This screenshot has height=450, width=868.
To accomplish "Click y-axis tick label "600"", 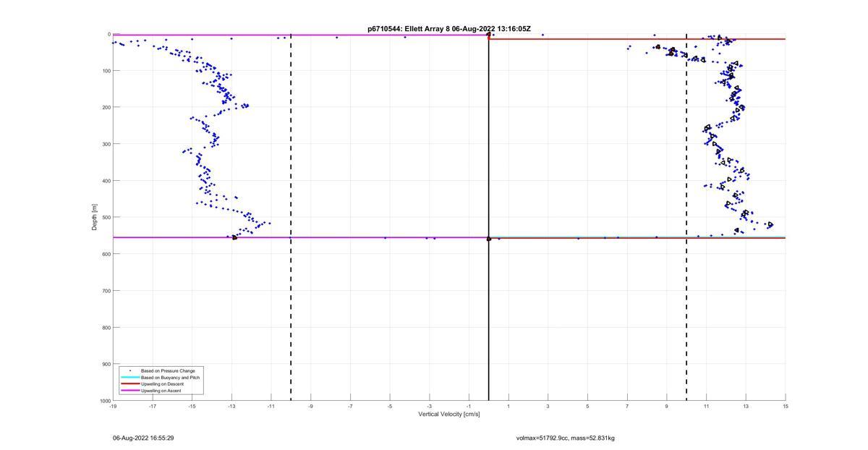I will (x=106, y=254).
